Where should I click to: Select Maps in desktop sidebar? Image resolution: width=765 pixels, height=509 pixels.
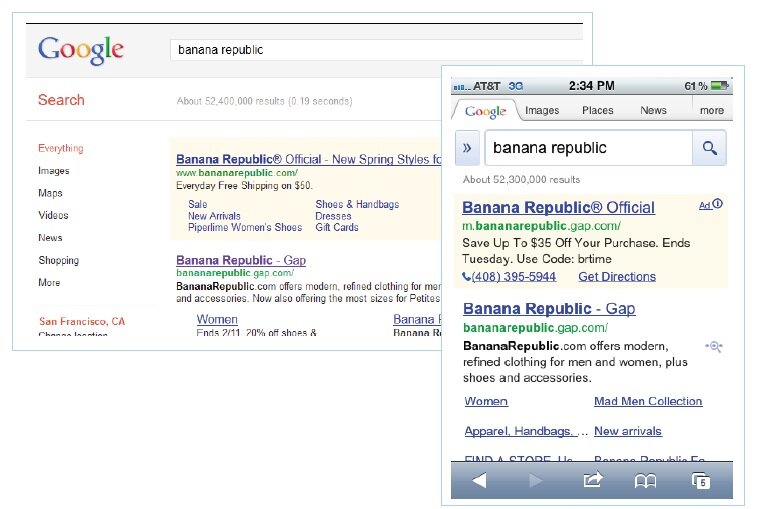point(50,193)
